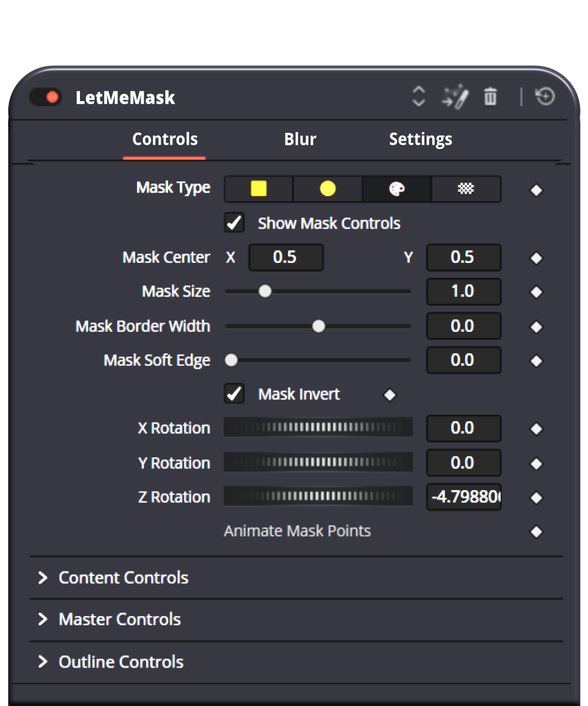Uncheck the Mask Invert checkbox
Screen dimensions: 588x706
(234, 394)
